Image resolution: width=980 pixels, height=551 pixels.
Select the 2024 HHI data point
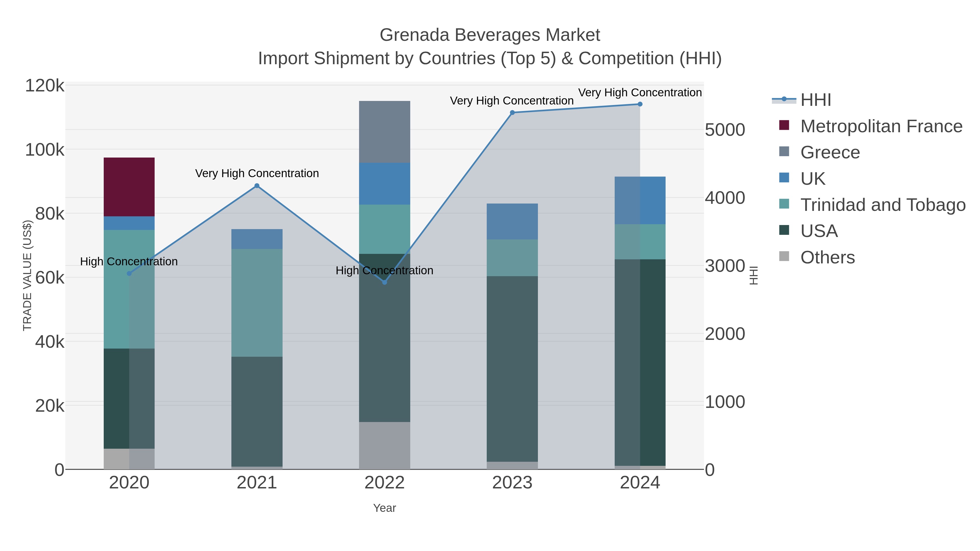click(640, 104)
